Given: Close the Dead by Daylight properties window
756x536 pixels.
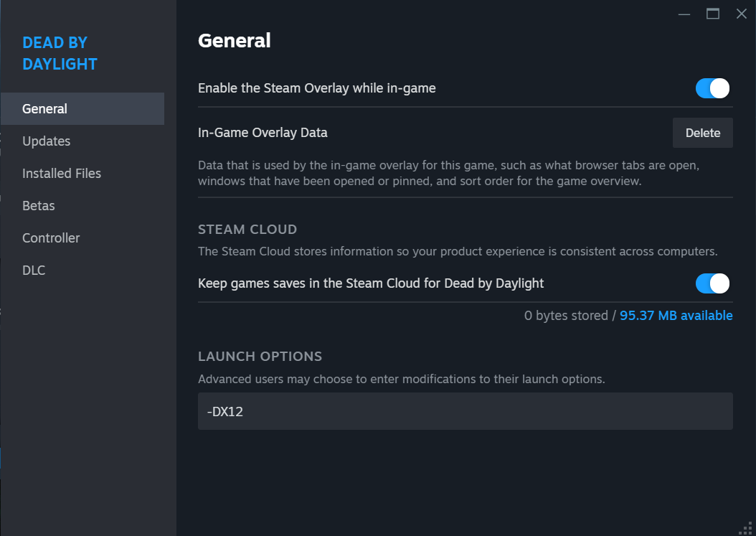Looking at the screenshot, I should click(x=741, y=14).
